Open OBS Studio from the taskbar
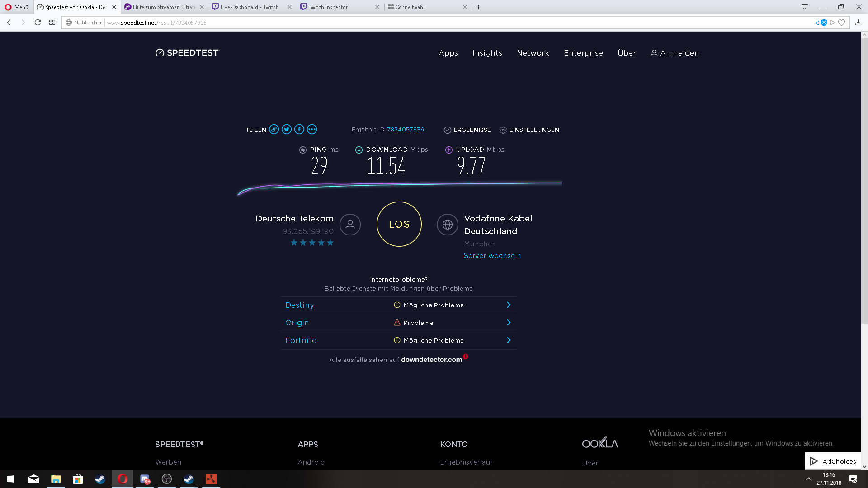868x488 pixels. [x=167, y=479]
